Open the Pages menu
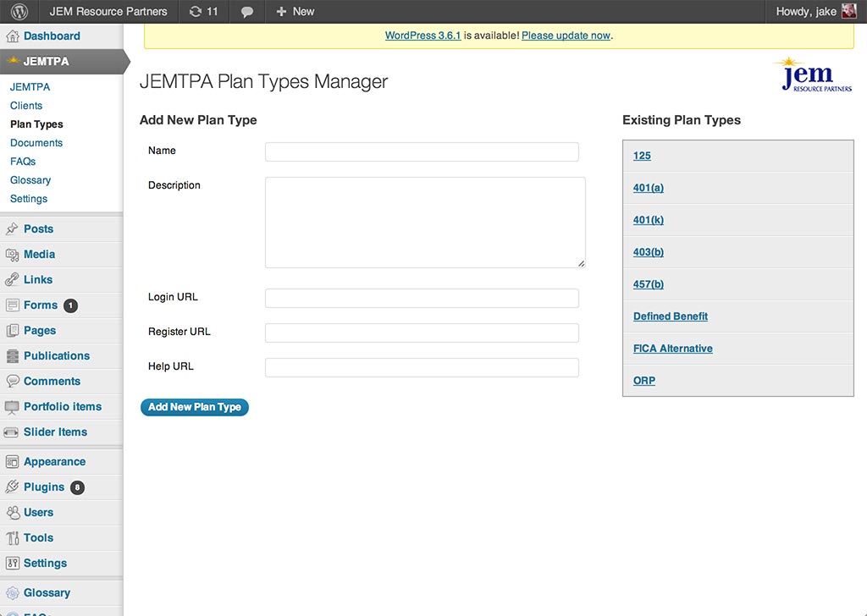Viewport: 867px width, 616px height. pos(40,330)
